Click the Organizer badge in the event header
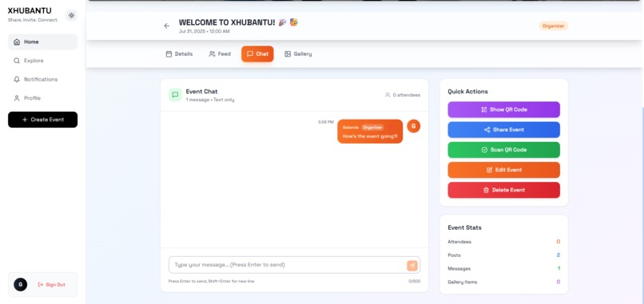The image size is (644, 304). pos(553,26)
